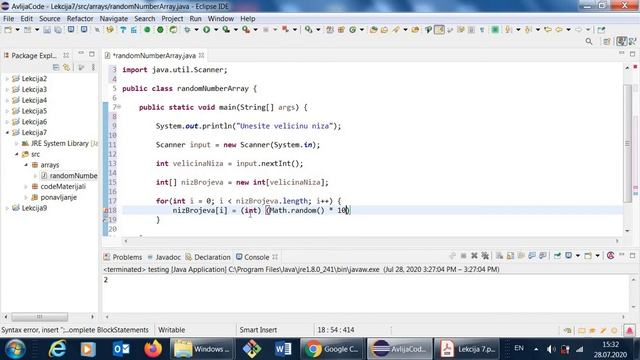Image resolution: width=640 pixels, height=360 pixels.
Task: Toggle Pin Console button
Action: pyautogui.click(x=557, y=256)
